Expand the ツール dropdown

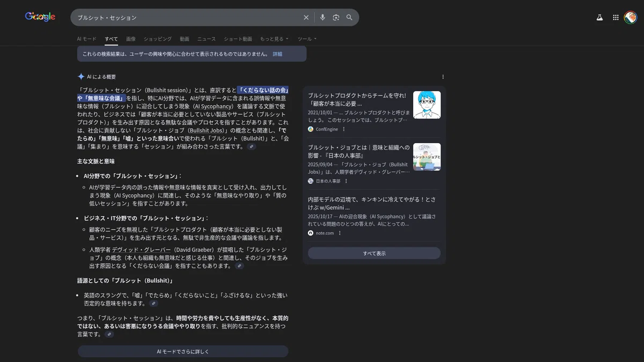pos(307,39)
